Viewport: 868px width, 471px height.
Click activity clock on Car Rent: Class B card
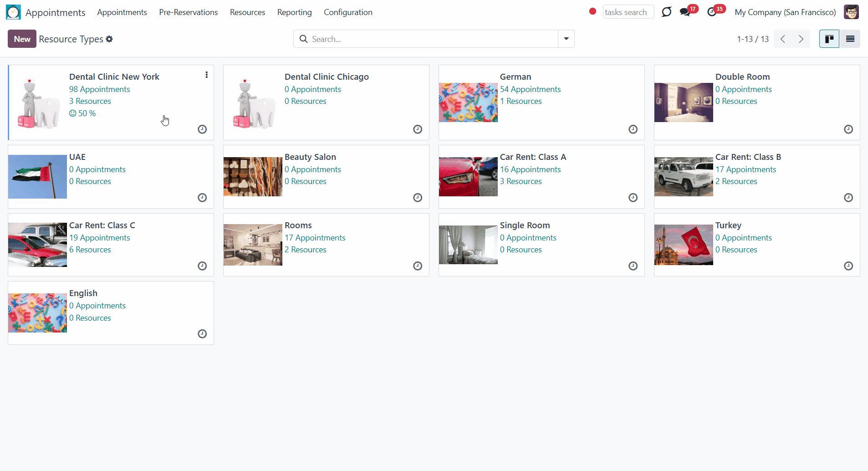848,198
